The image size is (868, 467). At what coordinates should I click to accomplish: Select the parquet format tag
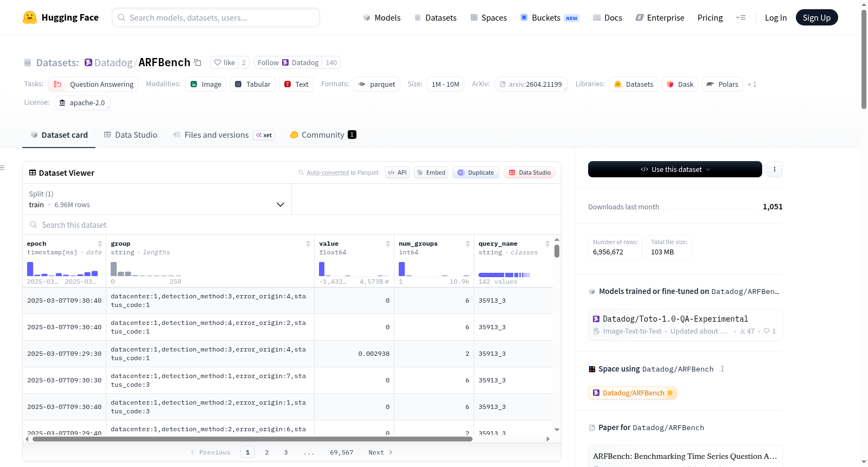coord(376,84)
